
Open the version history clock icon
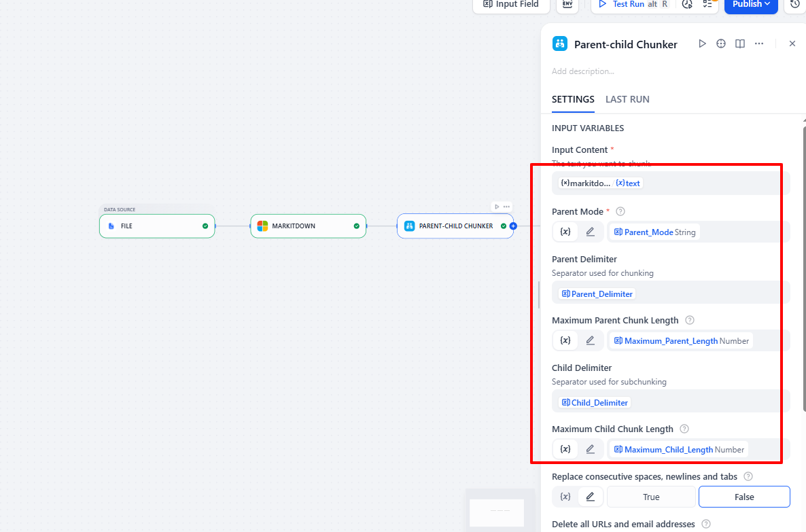pos(795,4)
